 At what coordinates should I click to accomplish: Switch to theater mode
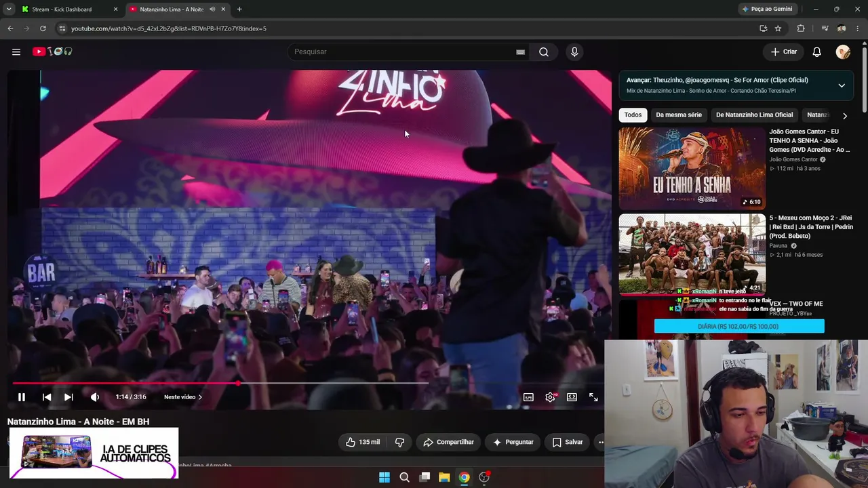tap(572, 397)
